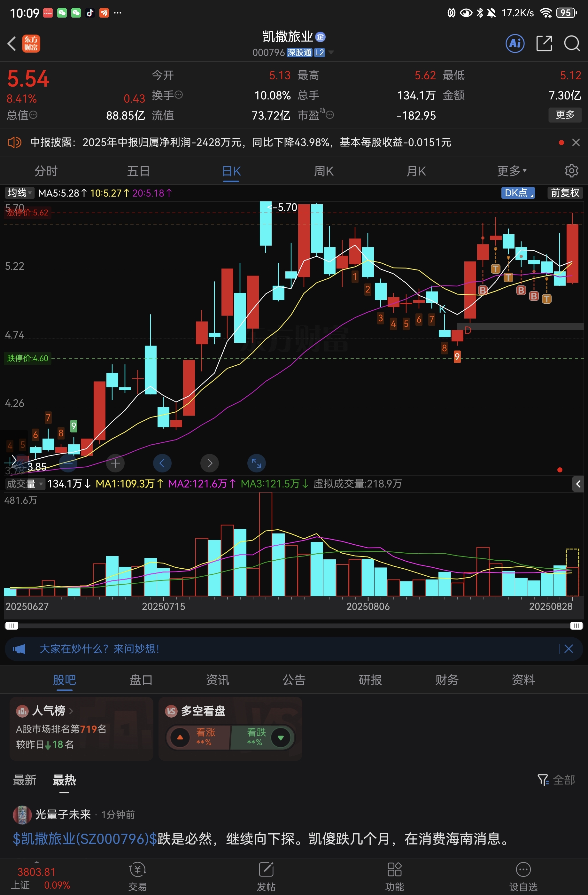This screenshot has height=895, width=588.
Task: Open the 资讯 tab
Action: pos(217,680)
